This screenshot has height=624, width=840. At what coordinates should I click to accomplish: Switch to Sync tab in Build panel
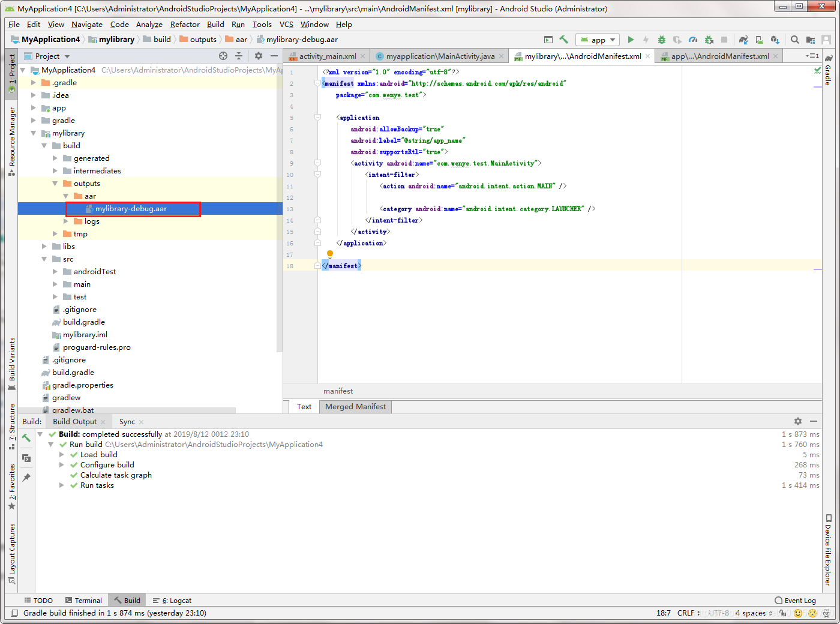coord(127,422)
